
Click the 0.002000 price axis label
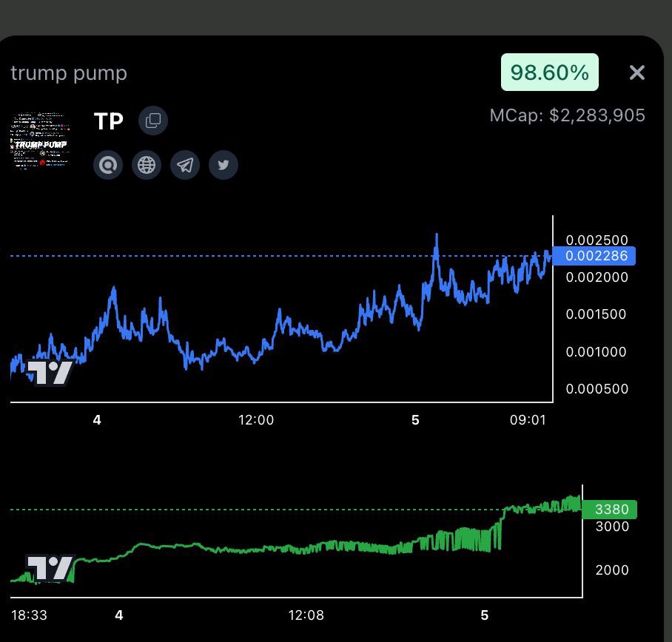click(597, 277)
